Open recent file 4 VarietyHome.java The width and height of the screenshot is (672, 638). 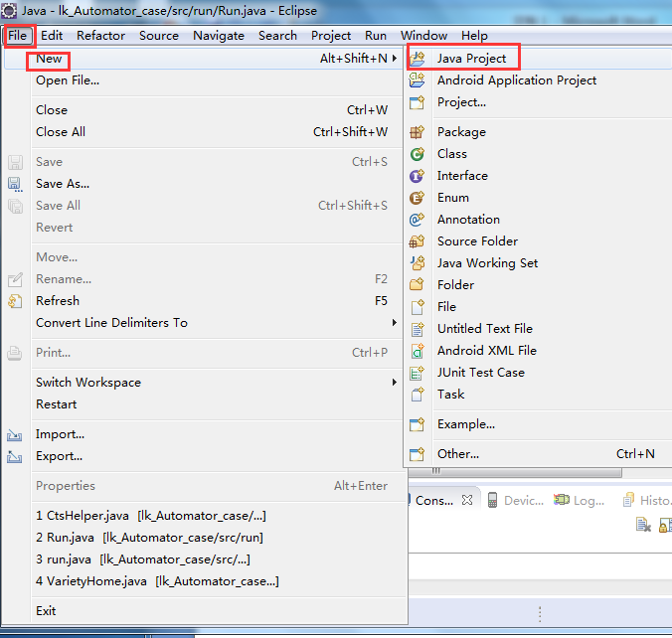click(x=204, y=581)
